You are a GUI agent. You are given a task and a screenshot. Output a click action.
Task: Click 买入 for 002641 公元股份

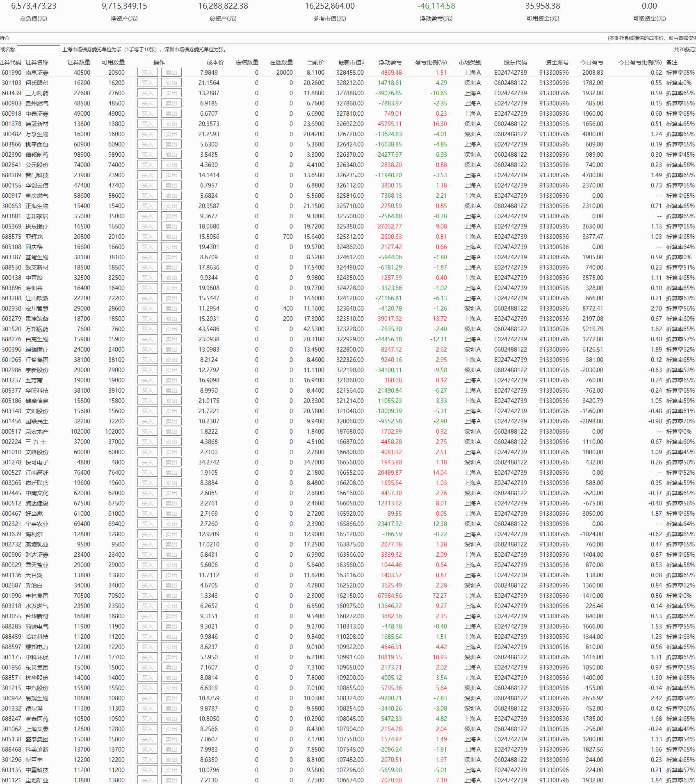[148, 165]
